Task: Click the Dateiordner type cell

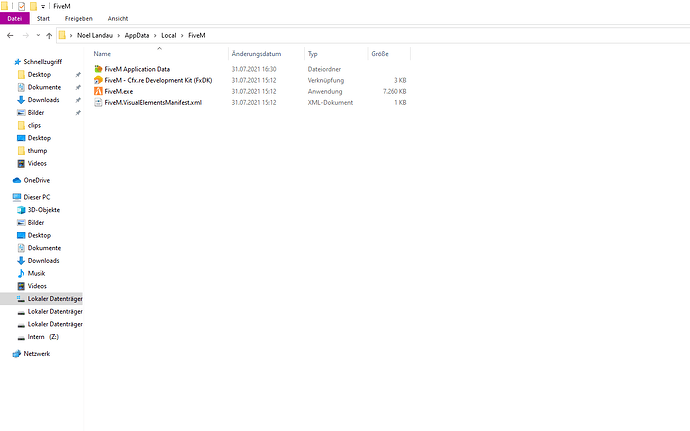Action: [324, 69]
